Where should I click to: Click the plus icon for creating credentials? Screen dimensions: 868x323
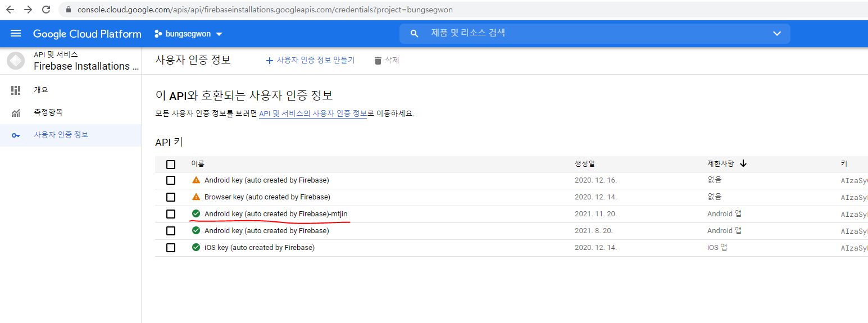269,61
